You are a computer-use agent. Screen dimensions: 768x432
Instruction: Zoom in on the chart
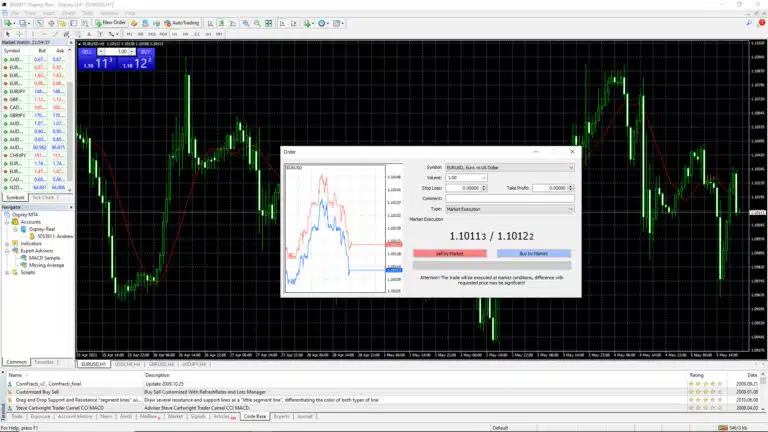(246, 23)
